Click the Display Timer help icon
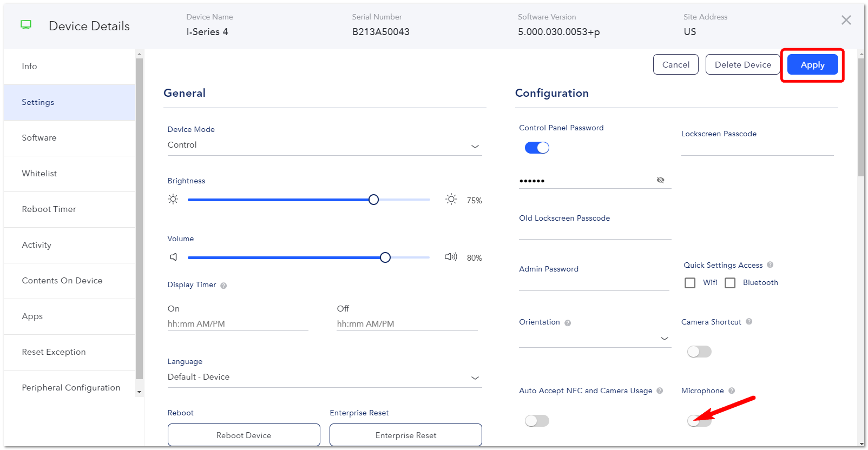The height and width of the screenshot is (450, 868). click(x=223, y=286)
